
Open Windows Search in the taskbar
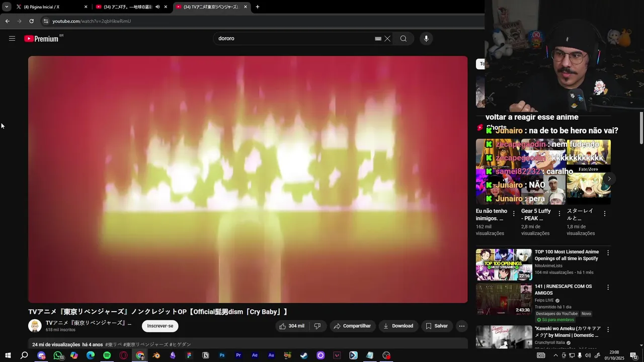coord(24,355)
